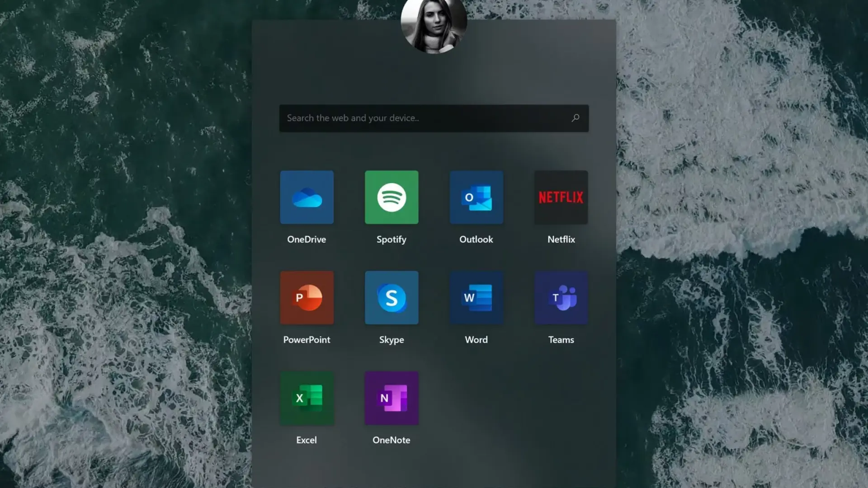Open the PowerPoint app icon
The width and height of the screenshot is (868, 488).
(x=307, y=297)
